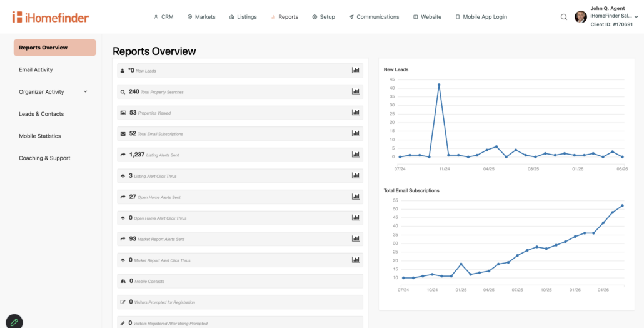Screen dimensions: 644x328
Task: Click Mobile App Login
Action: pos(481,17)
